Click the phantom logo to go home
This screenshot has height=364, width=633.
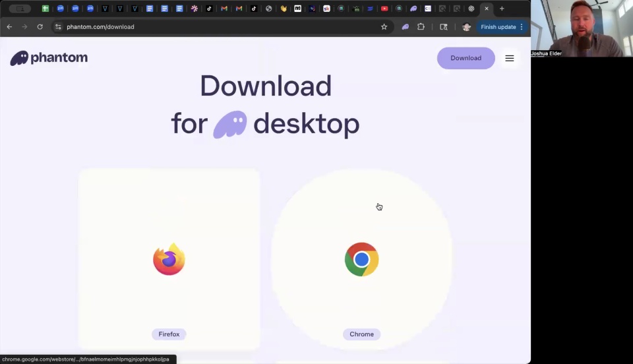coord(49,58)
